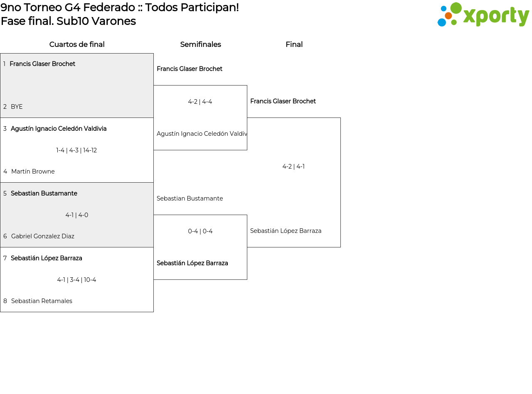Screen dimensions: 532x394
Task: Select Francis Glaser Brochet in the final
Action: [283, 101]
